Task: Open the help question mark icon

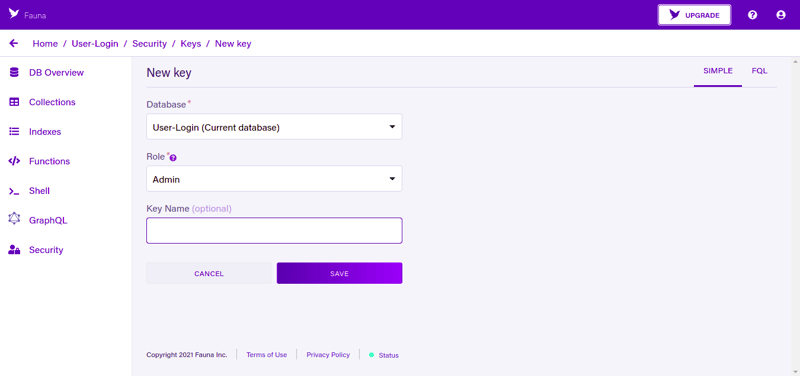Action: point(752,15)
